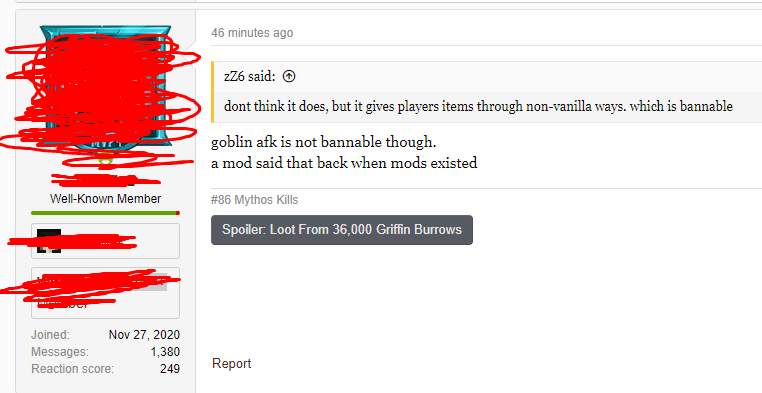Click the '#86 Mythos Kills' signature text
Image resolution: width=762 pixels, height=393 pixels.
254,200
